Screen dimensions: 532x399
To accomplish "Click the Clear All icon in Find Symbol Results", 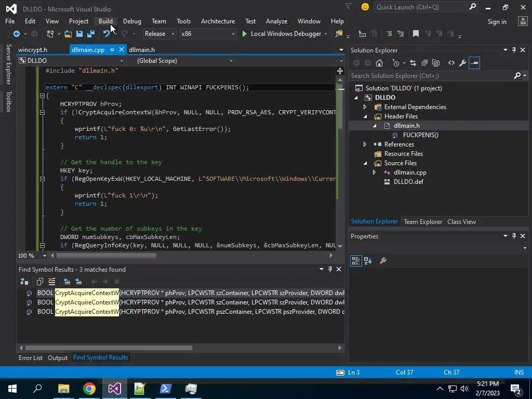I will 51,282.
